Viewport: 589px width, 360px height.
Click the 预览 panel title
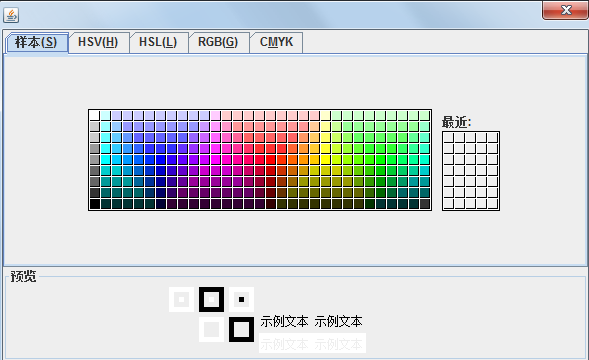click(x=23, y=276)
